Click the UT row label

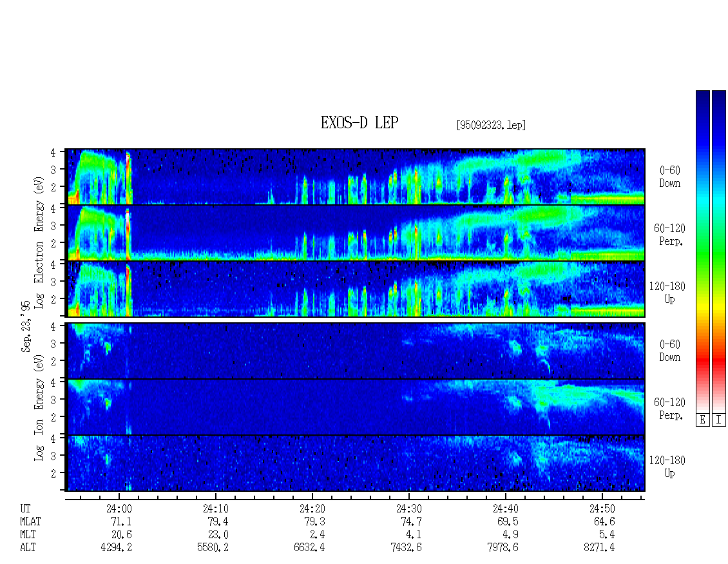(x=25, y=509)
